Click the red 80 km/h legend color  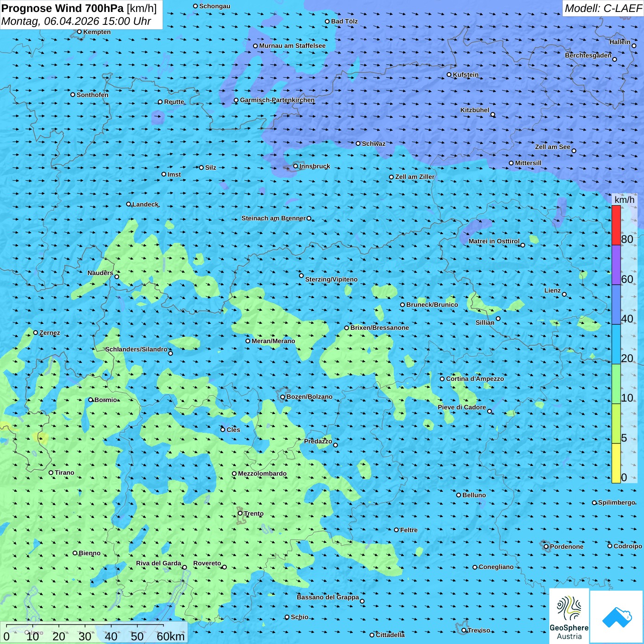click(616, 225)
